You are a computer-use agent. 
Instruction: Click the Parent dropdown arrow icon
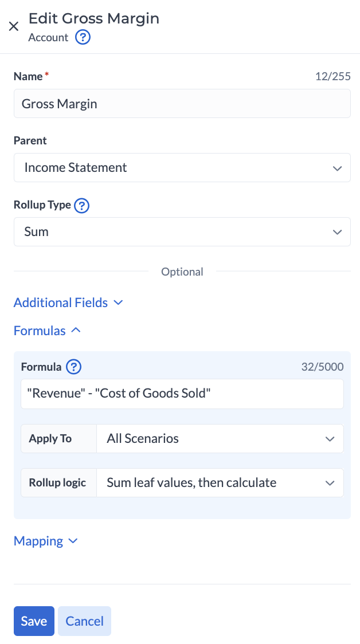(x=336, y=168)
